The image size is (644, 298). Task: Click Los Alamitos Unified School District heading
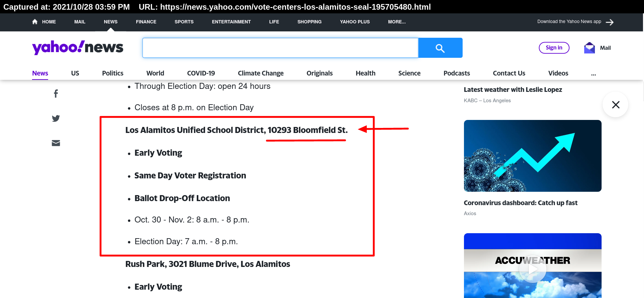pos(236,130)
